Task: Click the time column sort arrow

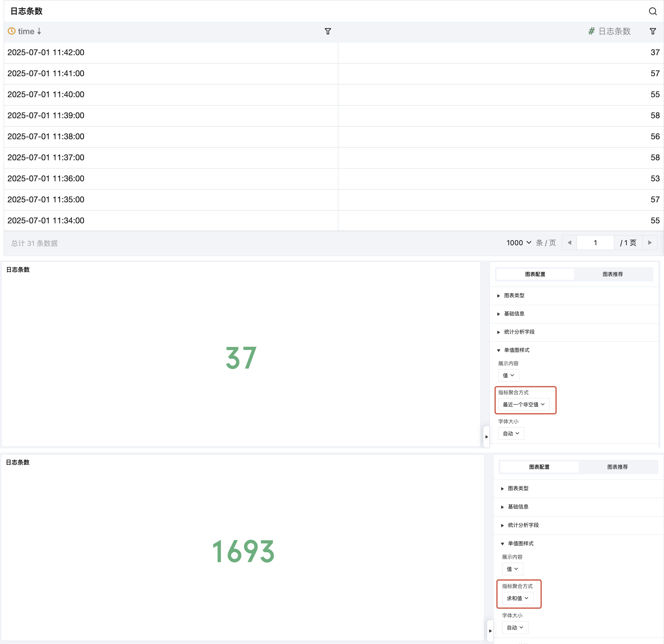Action: pyautogui.click(x=39, y=32)
